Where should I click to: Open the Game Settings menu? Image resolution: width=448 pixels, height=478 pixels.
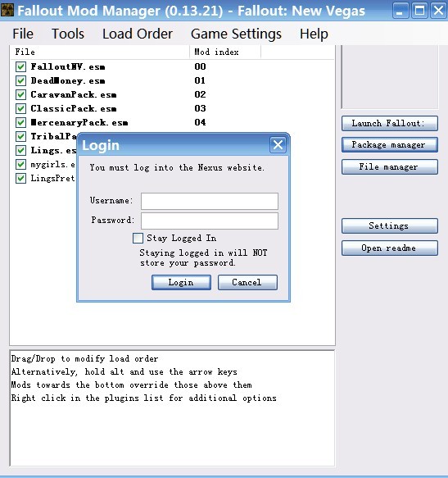click(236, 34)
